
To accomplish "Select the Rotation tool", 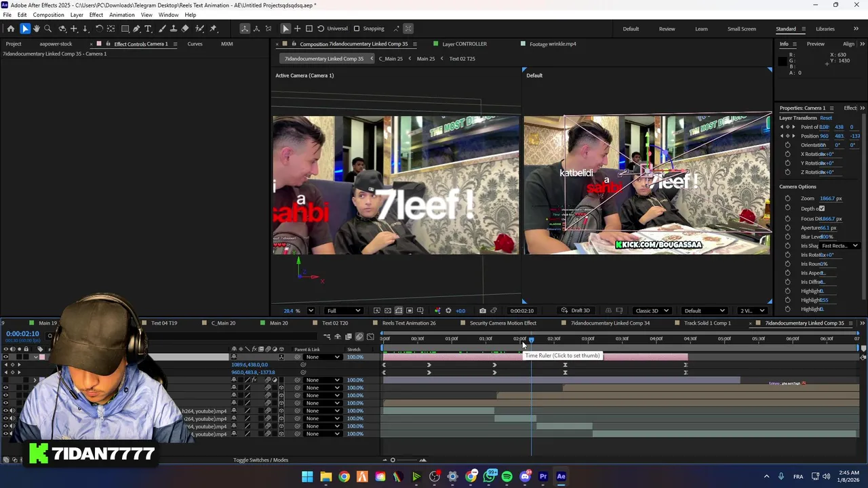I will (x=99, y=28).
